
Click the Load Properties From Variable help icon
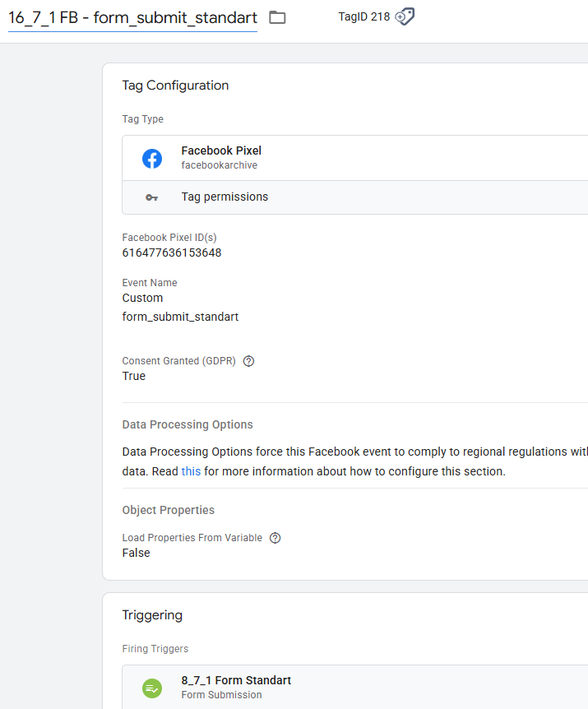coord(275,538)
